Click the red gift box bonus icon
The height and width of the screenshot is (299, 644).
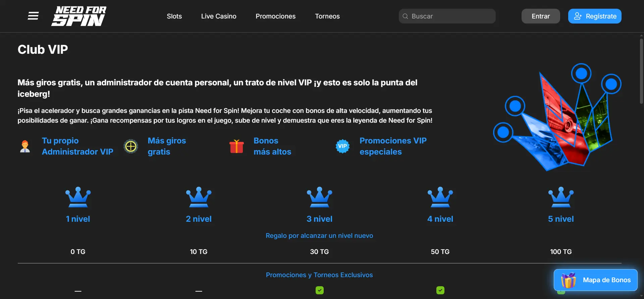[236, 146]
